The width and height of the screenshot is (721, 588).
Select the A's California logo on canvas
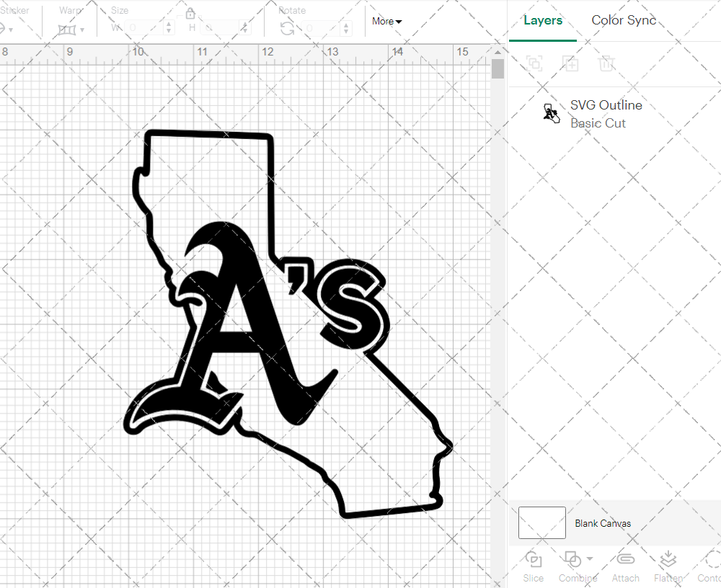(x=289, y=324)
